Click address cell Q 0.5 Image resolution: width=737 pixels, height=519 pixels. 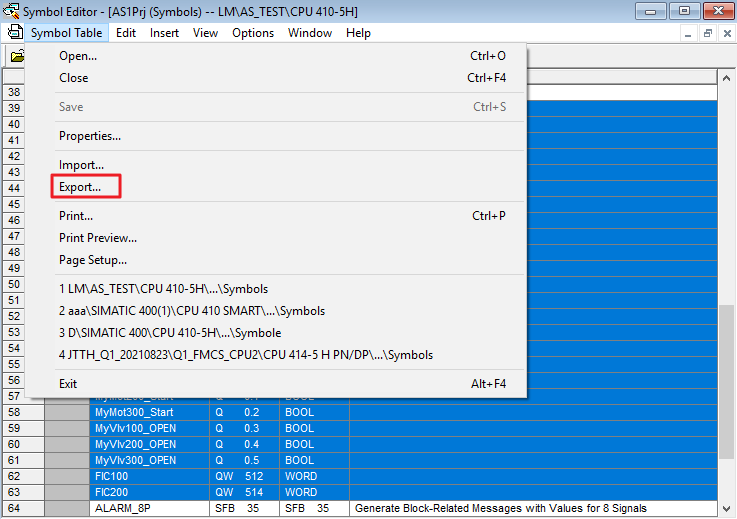[x=244, y=460]
